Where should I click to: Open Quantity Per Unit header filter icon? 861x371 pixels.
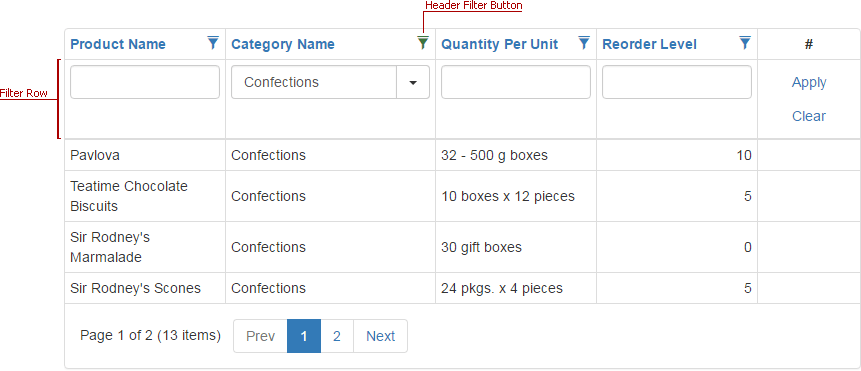point(584,43)
